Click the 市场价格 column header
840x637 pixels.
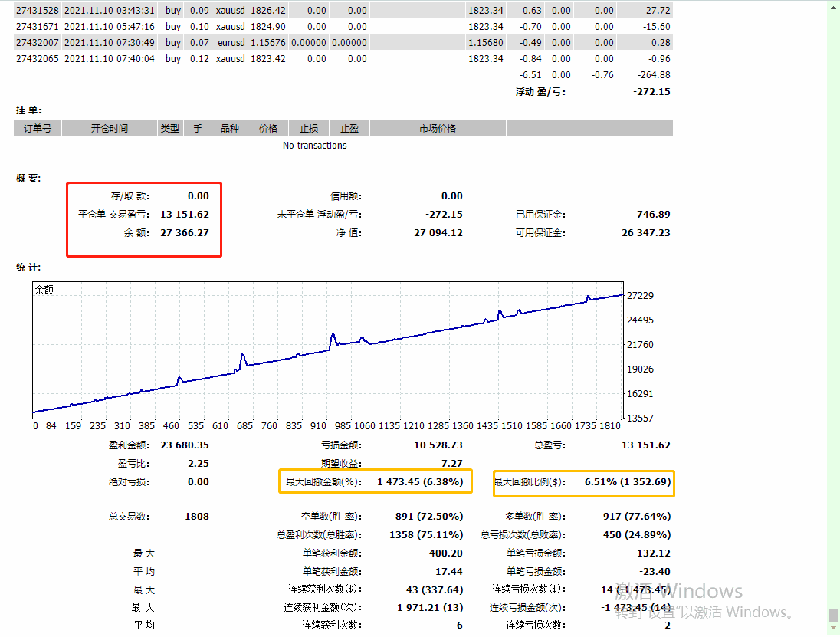tap(438, 129)
